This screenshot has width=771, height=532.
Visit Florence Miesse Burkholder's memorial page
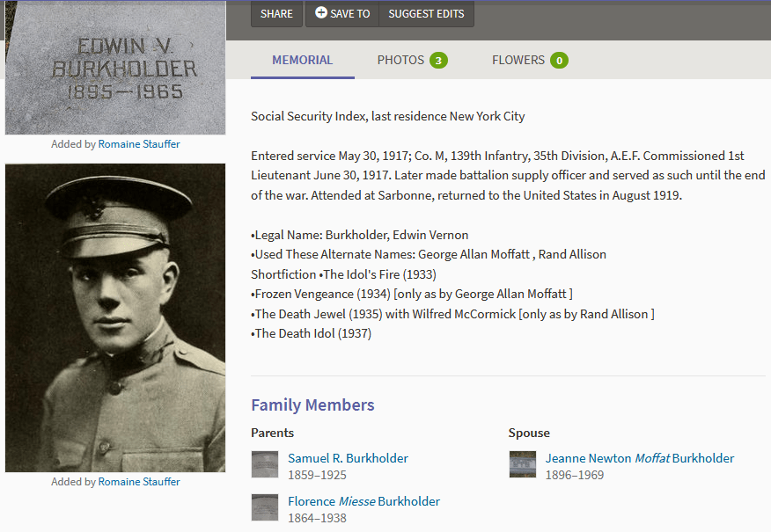(363, 501)
